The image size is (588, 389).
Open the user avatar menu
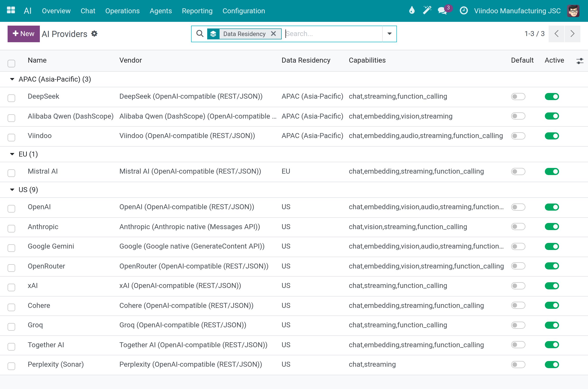tap(573, 11)
